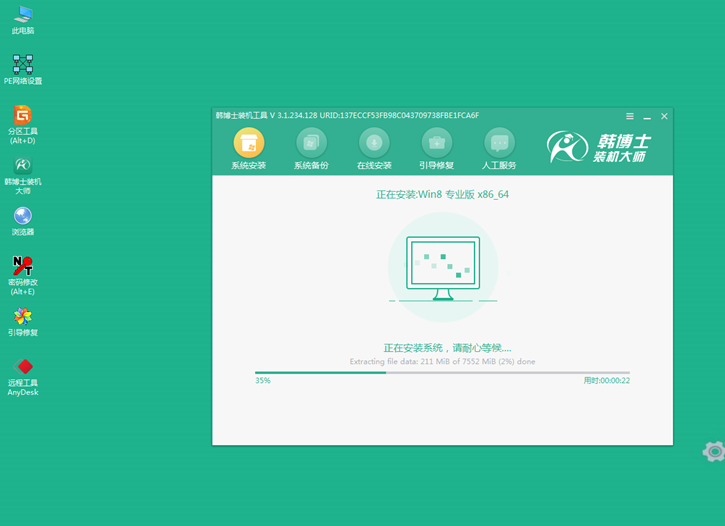Click the 韩博士装机大师 desktop shortcut icon
Screen dimensions: 725x526
(22, 165)
